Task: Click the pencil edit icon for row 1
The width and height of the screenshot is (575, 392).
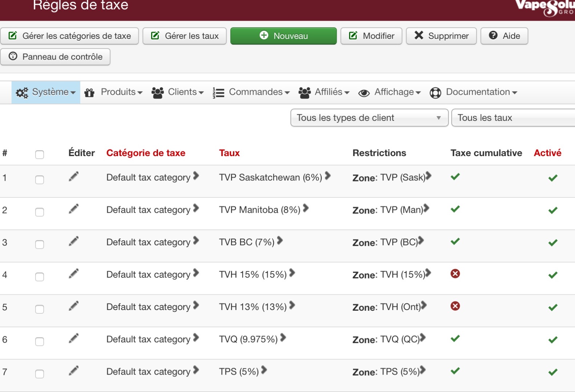Action: [x=73, y=177]
